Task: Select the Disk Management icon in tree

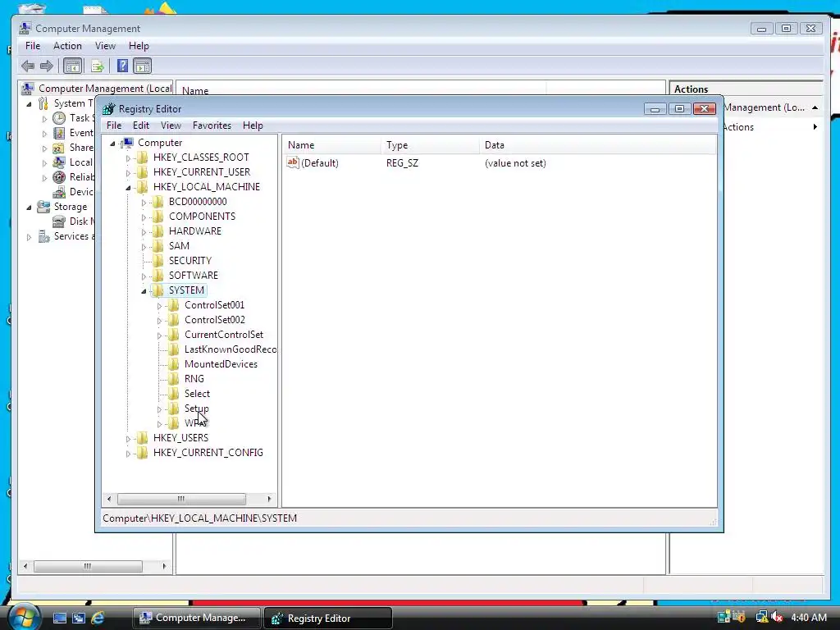Action: [59, 221]
